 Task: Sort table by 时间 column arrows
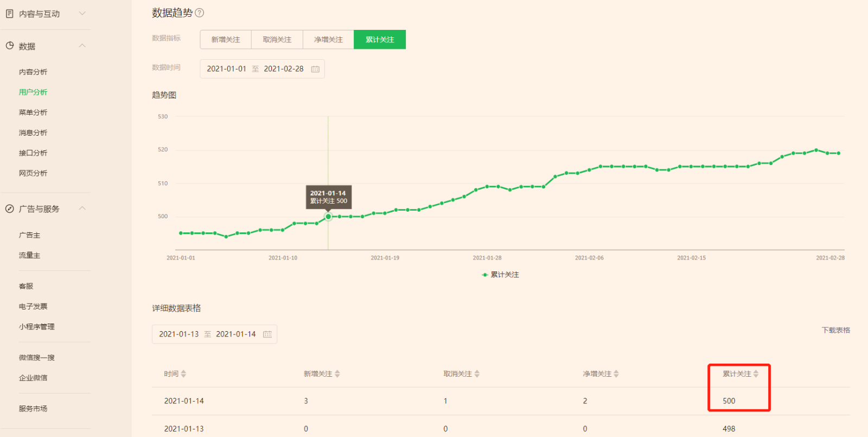click(x=183, y=374)
